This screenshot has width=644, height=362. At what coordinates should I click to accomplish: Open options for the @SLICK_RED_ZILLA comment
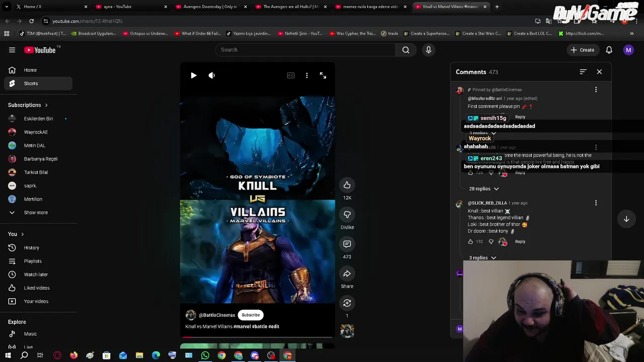tap(596, 203)
